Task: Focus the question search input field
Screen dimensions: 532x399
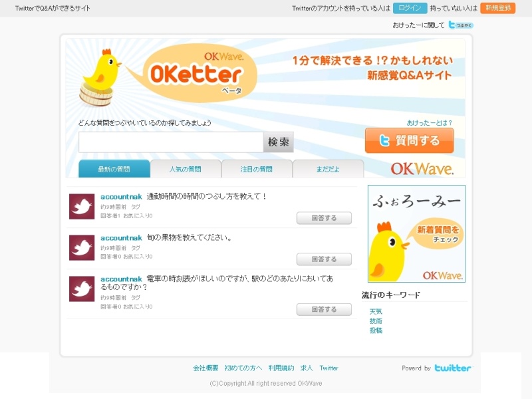Action: pos(171,142)
